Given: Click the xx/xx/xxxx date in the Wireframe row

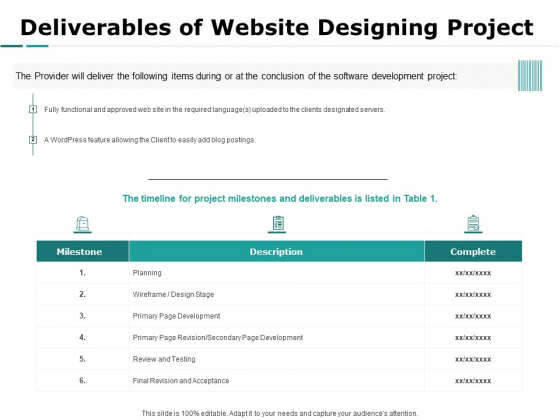Looking at the screenshot, I should tap(473, 295).
